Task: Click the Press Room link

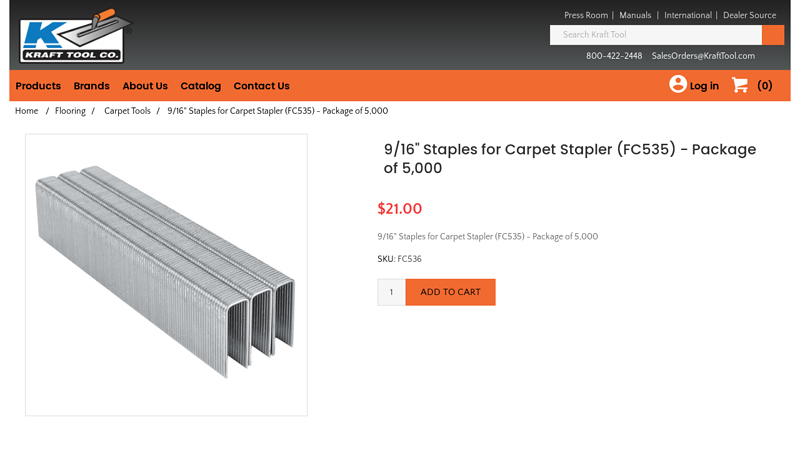Action: point(586,16)
